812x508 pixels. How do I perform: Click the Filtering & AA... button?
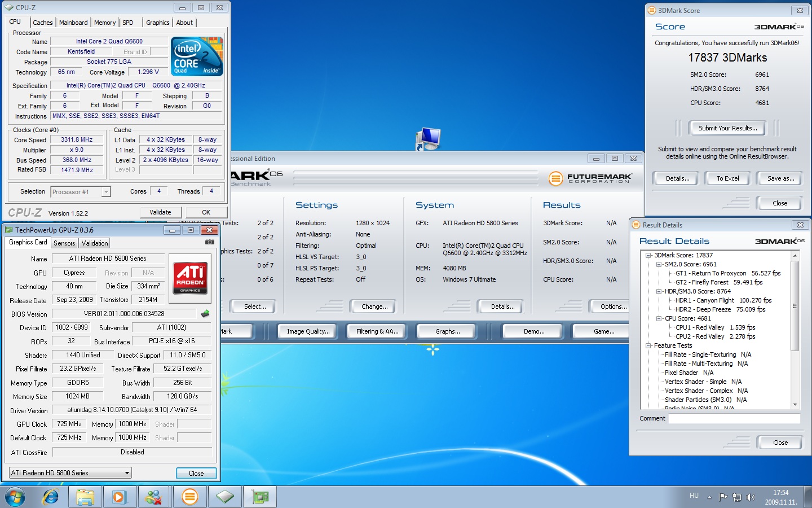pyautogui.click(x=377, y=331)
